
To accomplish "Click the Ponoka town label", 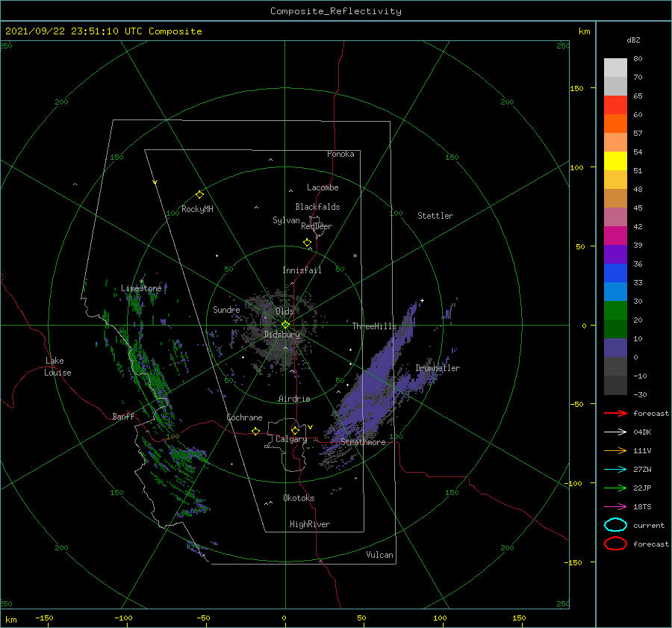I will tap(340, 154).
